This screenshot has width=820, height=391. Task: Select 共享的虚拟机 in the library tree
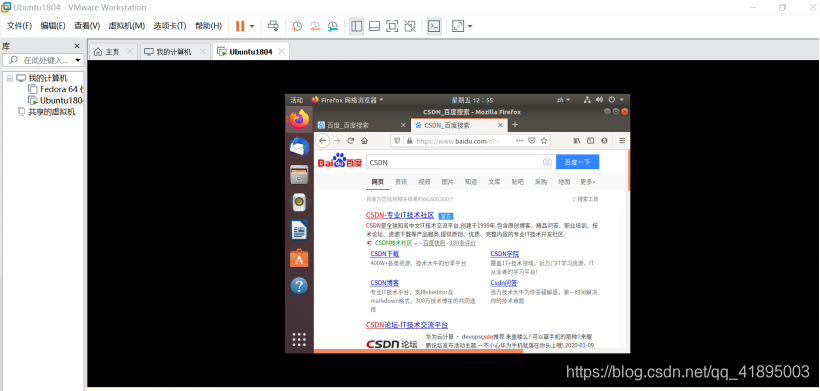(47, 111)
